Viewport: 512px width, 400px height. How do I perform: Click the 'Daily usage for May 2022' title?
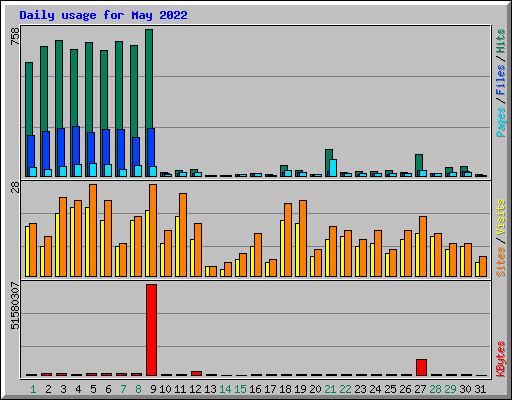click(103, 15)
